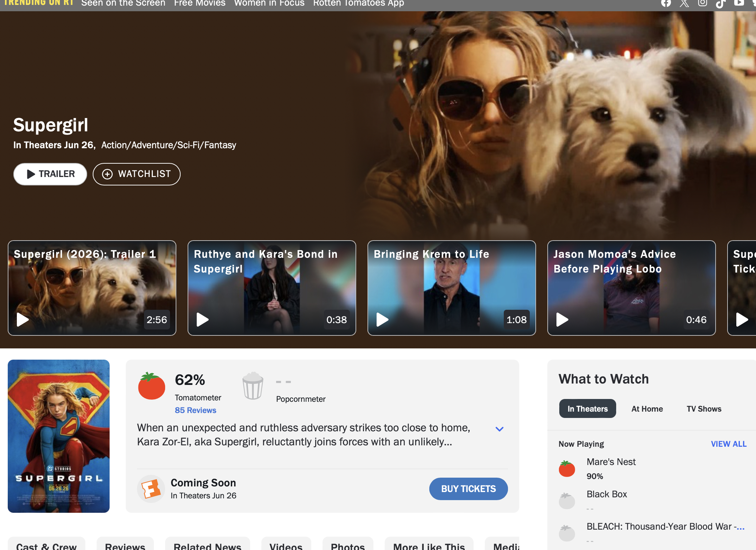Click the 1:08 duration on Krem clip
Image resolution: width=756 pixels, height=550 pixels.
516,320
